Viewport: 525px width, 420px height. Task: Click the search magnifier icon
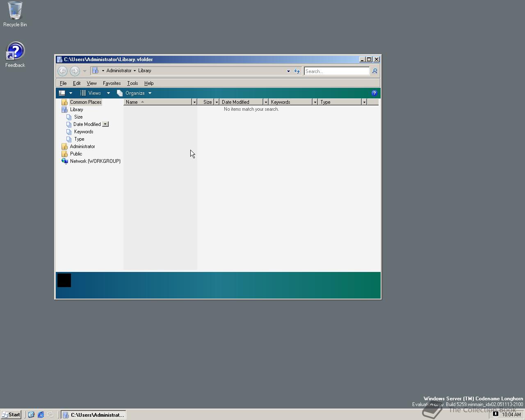[374, 71]
